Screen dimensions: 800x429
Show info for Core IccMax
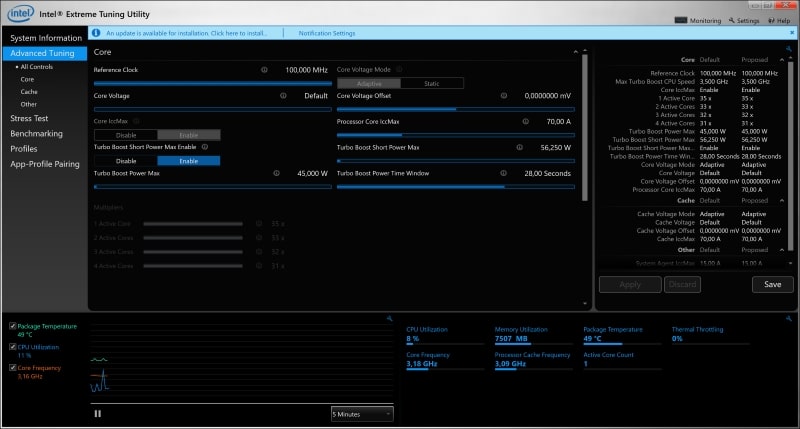pyautogui.click(x=136, y=121)
